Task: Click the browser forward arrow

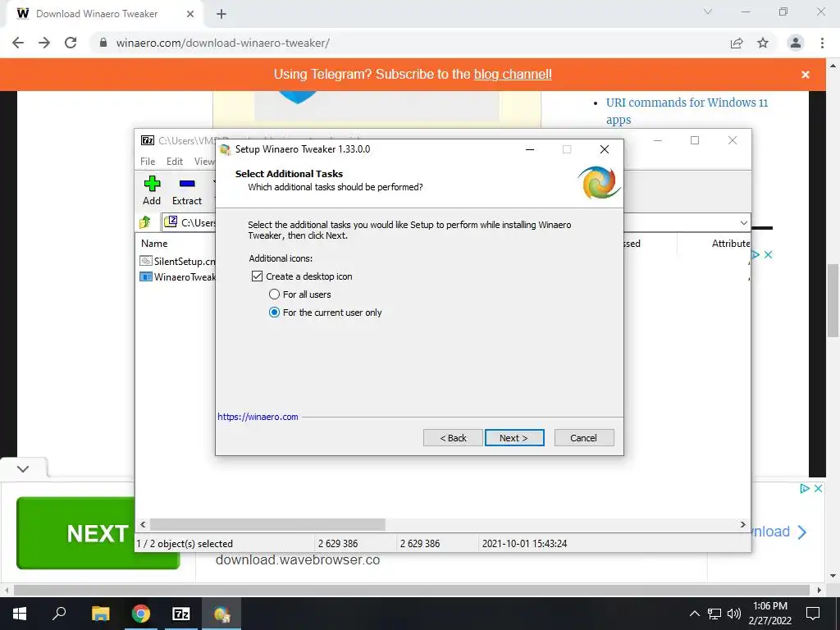Action: tap(44, 43)
